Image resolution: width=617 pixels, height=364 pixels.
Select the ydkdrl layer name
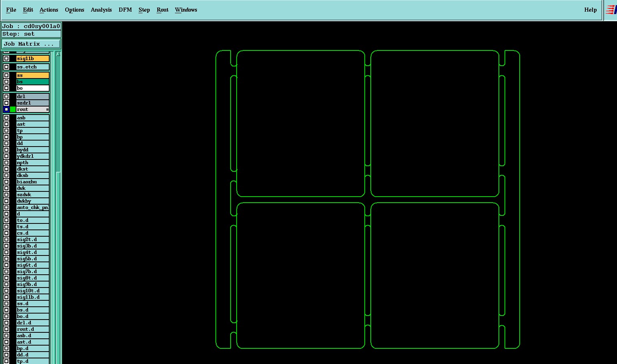33,156
